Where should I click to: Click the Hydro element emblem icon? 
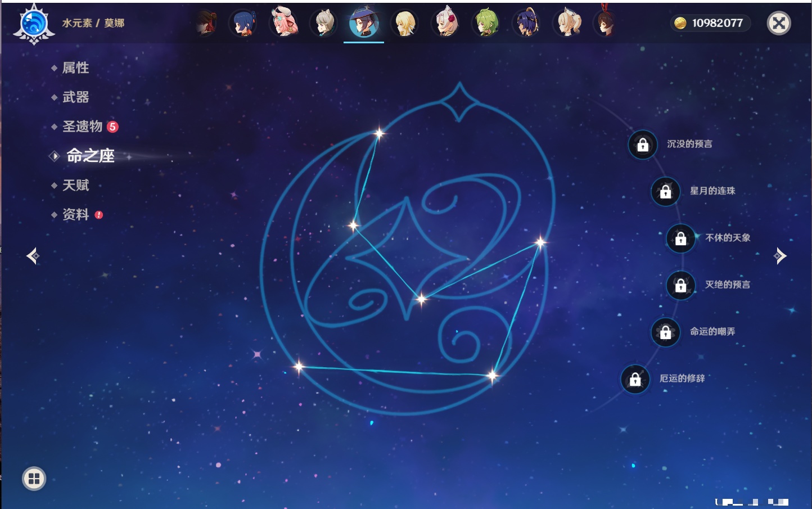[x=34, y=24]
